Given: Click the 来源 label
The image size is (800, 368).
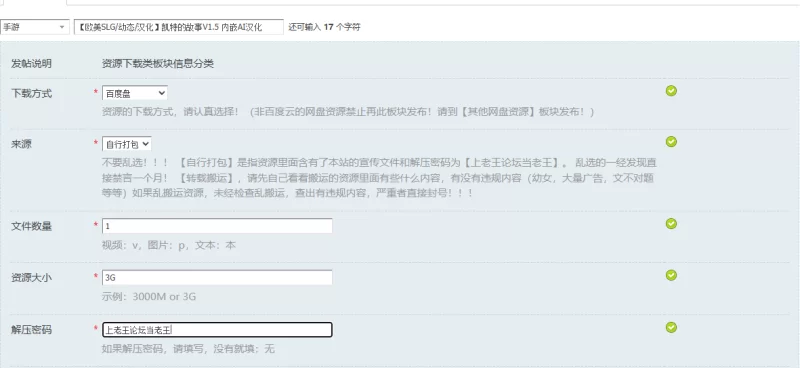Looking at the screenshot, I should tap(21, 144).
